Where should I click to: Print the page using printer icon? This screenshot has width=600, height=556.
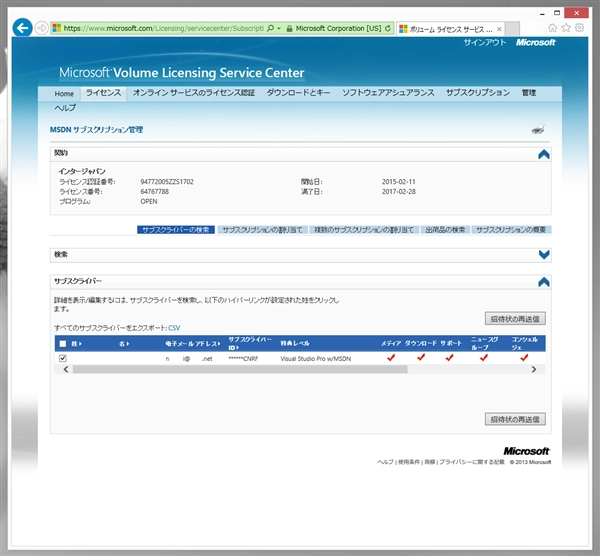click(538, 129)
